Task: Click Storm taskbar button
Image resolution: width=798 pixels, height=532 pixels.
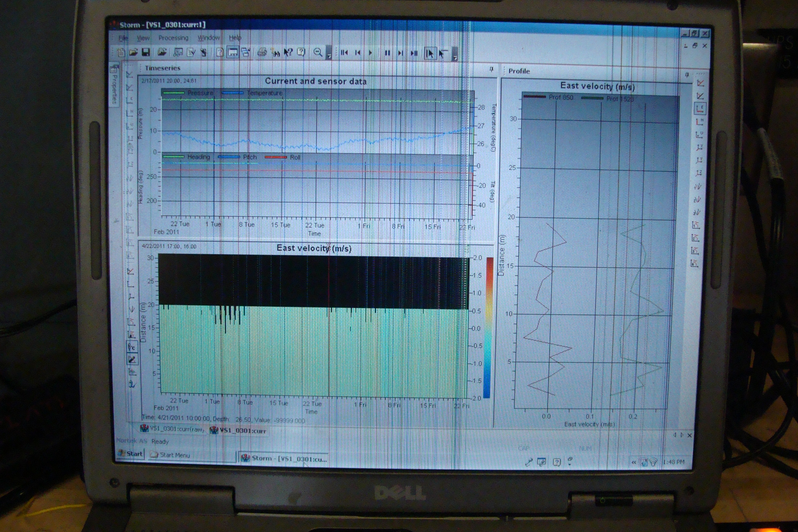Action: pyautogui.click(x=284, y=458)
